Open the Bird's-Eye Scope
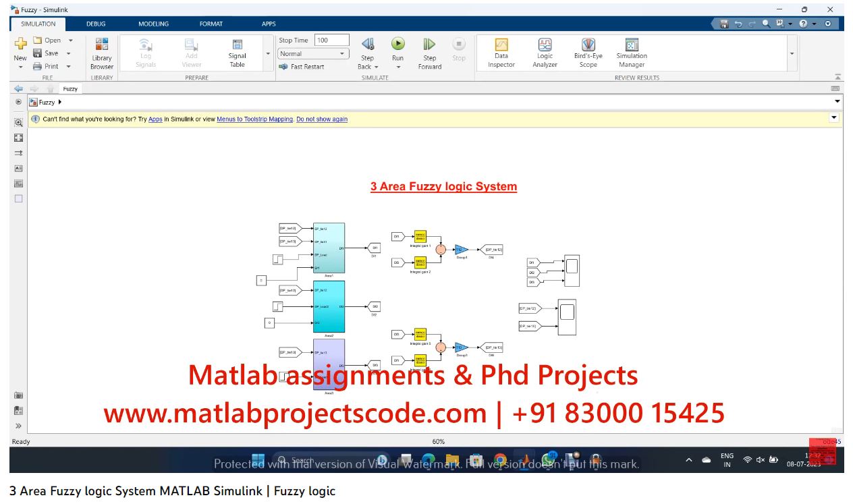853x504 pixels. (588, 53)
